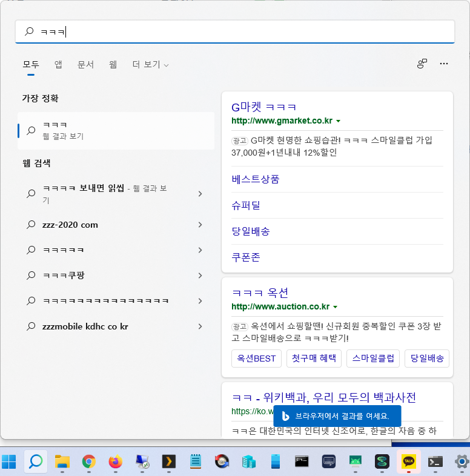The width and height of the screenshot is (470, 476).
Task: Open the Windows Start button
Action: (x=9, y=461)
